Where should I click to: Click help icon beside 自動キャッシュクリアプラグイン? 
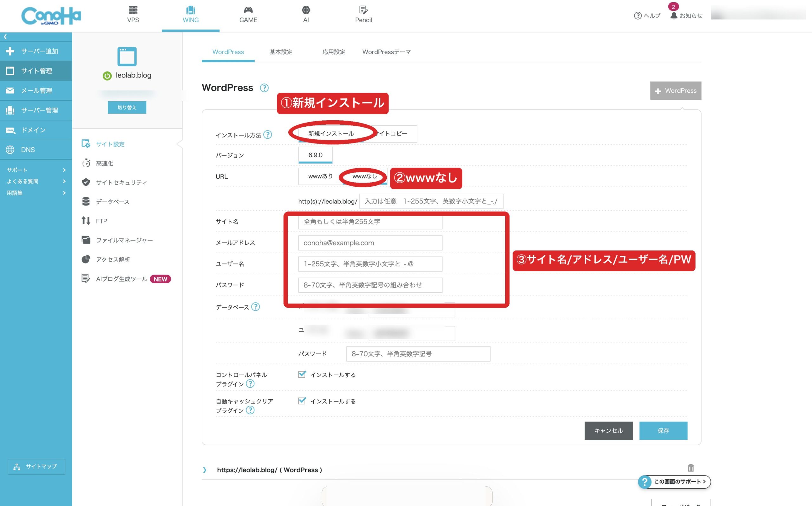tap(250, 410)
